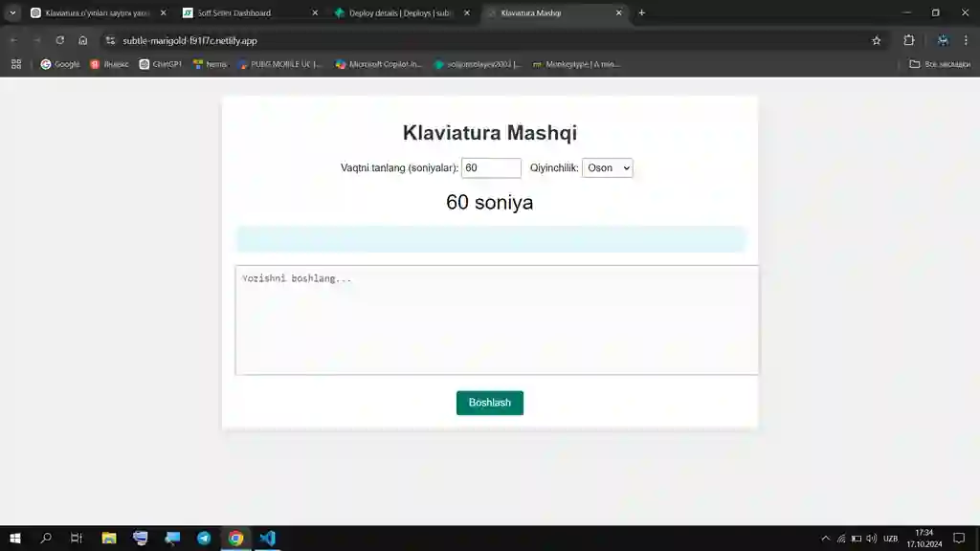The image size is (980, 551).
Task: Reload the current page
Action: pyautogui.click(x=60, y=40)
